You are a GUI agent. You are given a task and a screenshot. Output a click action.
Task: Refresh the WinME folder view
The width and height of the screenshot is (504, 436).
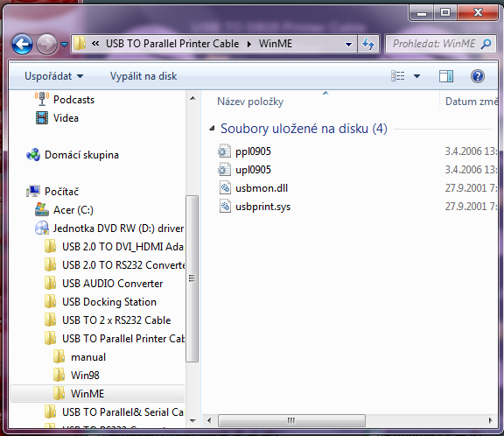tap(368, 44)
